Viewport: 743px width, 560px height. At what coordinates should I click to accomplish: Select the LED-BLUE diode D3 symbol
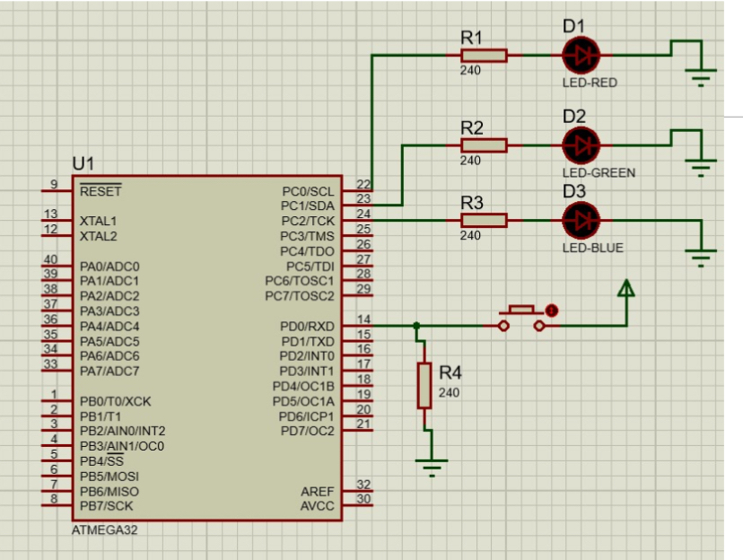581,220
